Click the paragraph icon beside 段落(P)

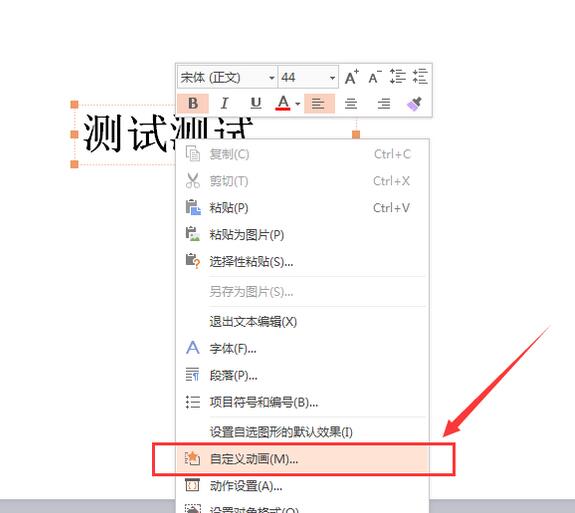click(193, 375)
